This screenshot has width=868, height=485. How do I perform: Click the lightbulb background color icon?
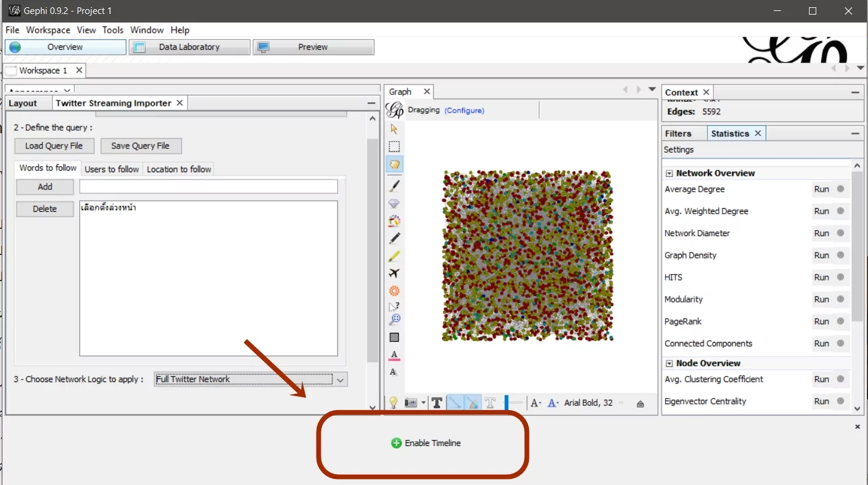[x=393, y=402]
